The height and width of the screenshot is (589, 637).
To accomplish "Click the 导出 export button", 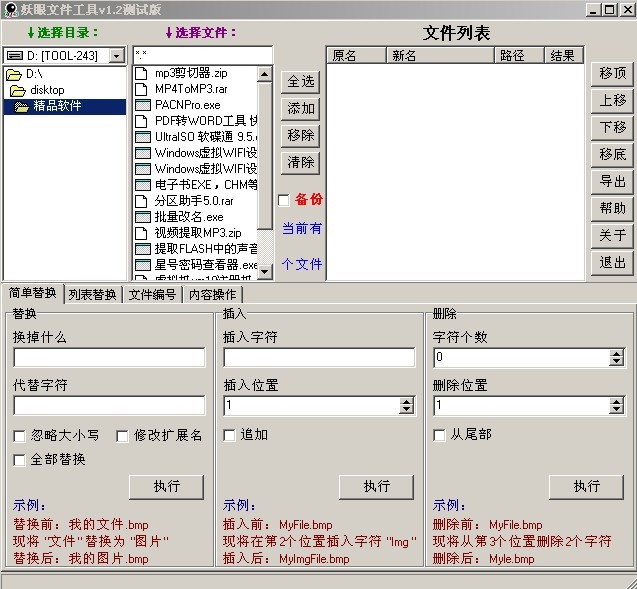I will pyautogui.click(x=612, y=182).
